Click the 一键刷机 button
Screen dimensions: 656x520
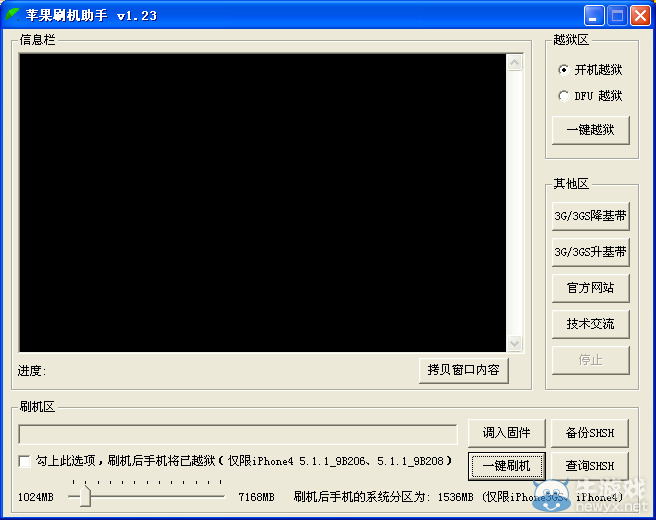pos(507,466)
